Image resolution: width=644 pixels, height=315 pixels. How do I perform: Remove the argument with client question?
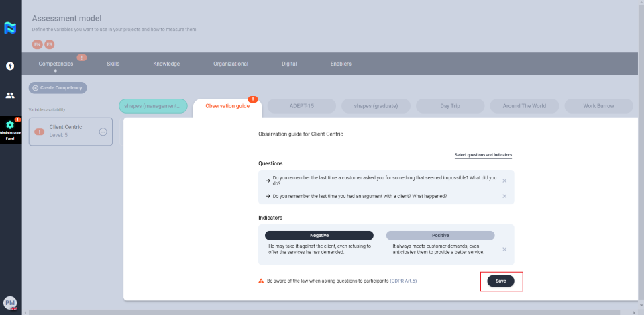click(504, 196)
